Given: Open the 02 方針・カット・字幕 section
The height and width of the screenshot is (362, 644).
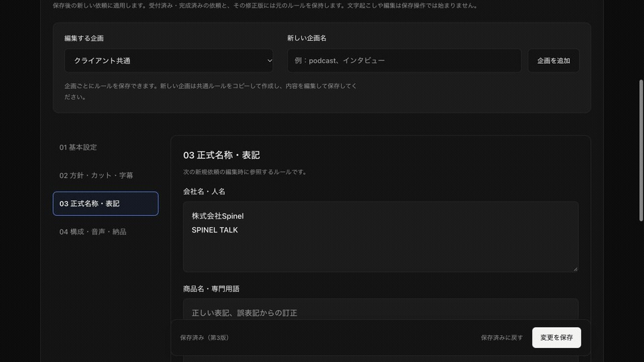Looking at the screenshot, I should (105, 175).
